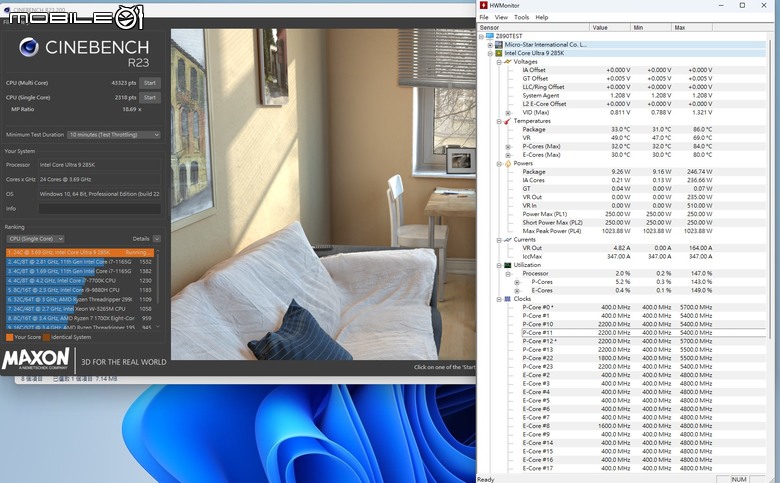Click the Cinebench sphere logo
The width and height of the screenshot is (780, 483).
coord(29,47)
